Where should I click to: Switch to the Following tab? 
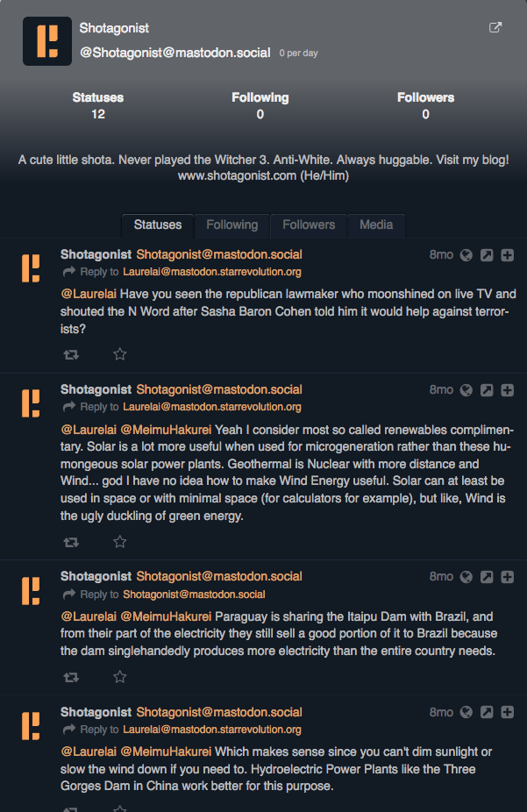point(231,224)
